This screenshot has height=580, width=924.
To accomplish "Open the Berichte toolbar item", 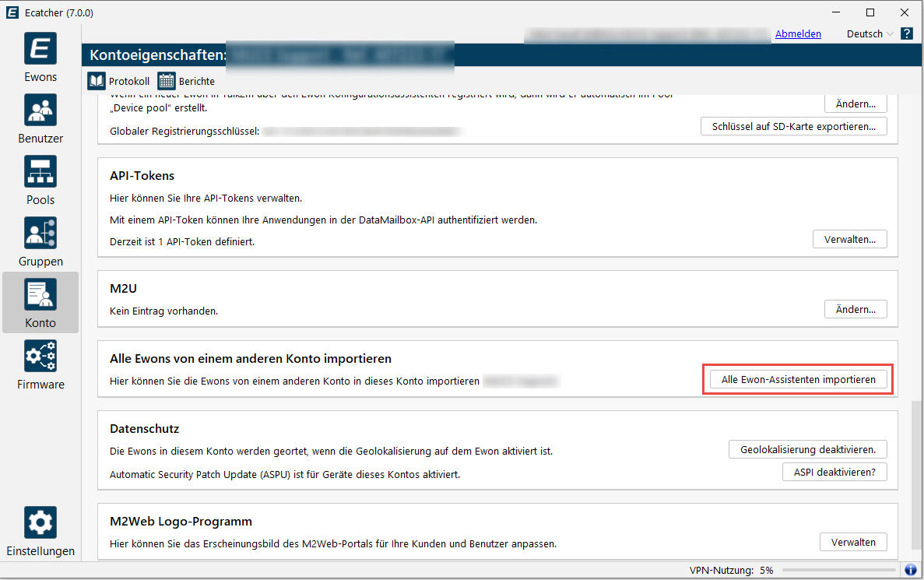I will point(186,81).
